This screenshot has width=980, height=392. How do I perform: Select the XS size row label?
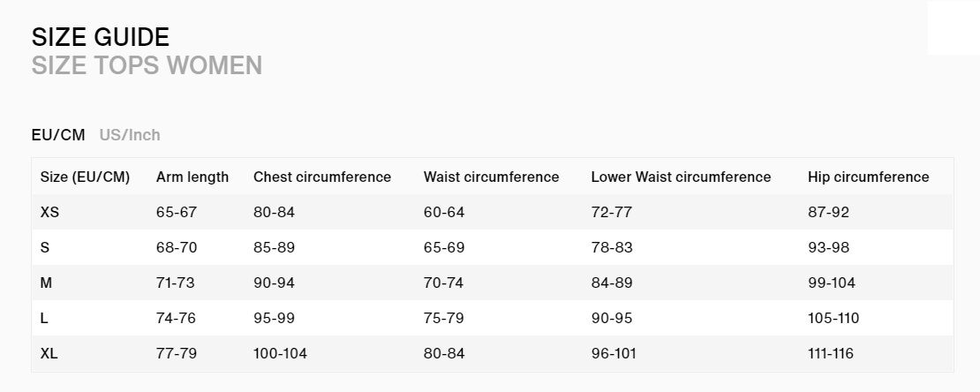(x=49, y=213)
